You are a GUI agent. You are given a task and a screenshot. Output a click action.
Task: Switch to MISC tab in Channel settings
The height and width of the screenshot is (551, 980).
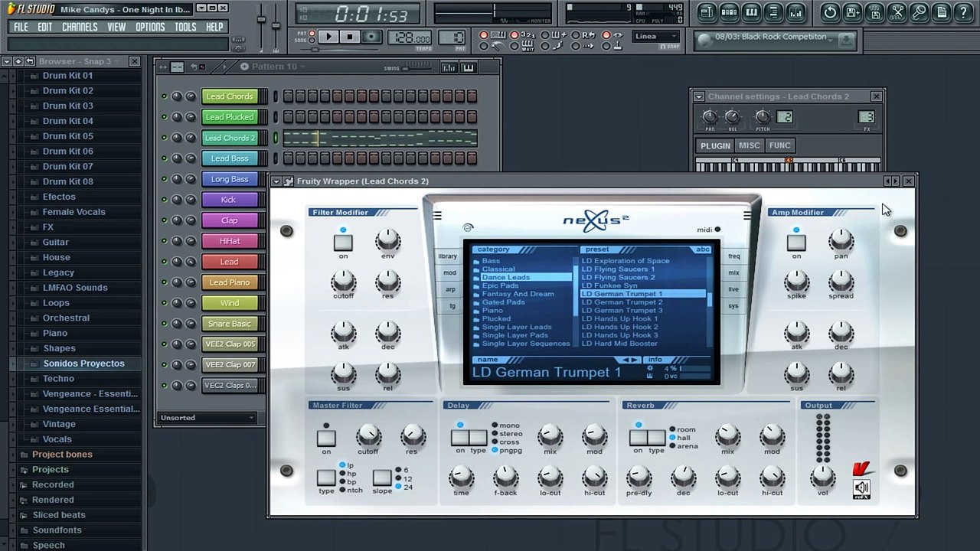tap(749, 145)
